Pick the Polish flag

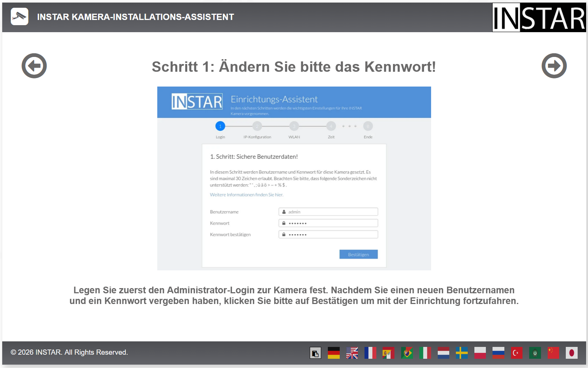[x=480, y=353]
